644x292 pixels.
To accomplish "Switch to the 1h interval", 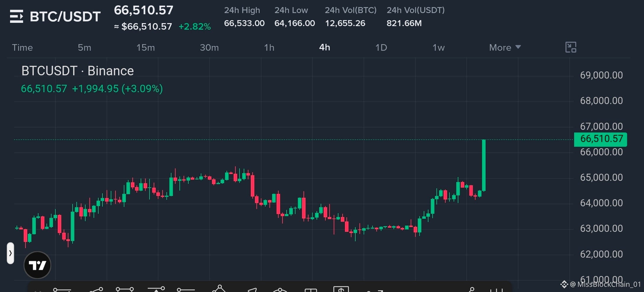I will point(269,47).
